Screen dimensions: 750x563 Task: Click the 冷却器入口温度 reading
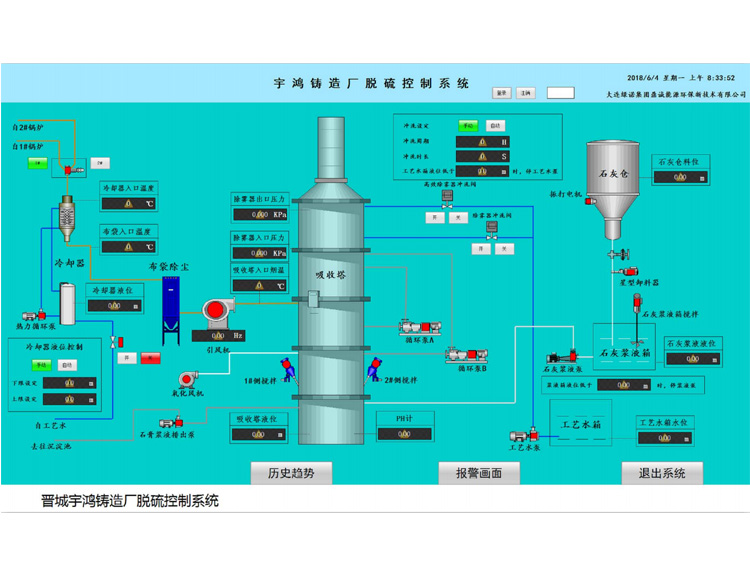(x=129, y=204)
